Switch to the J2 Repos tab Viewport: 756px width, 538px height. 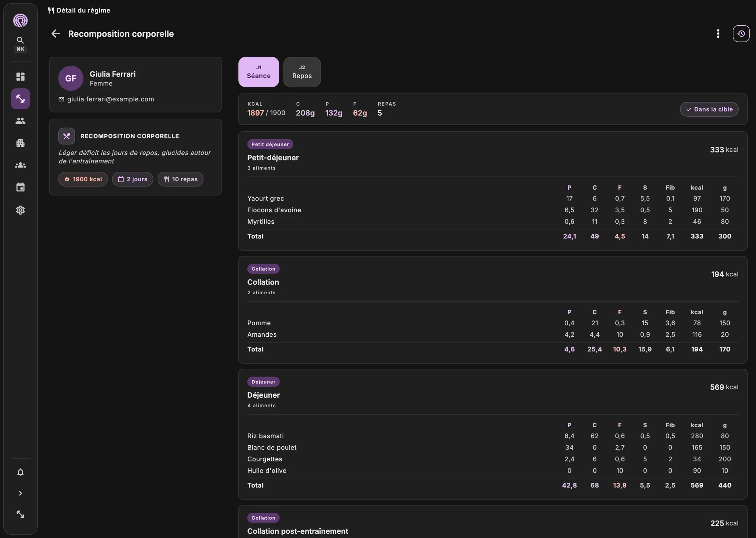(302, 72)
